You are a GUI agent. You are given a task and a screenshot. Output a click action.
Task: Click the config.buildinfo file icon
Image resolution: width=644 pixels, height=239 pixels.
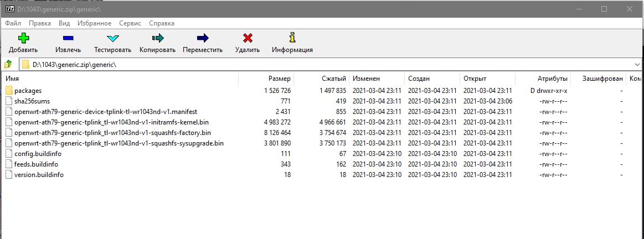point(9,154)
